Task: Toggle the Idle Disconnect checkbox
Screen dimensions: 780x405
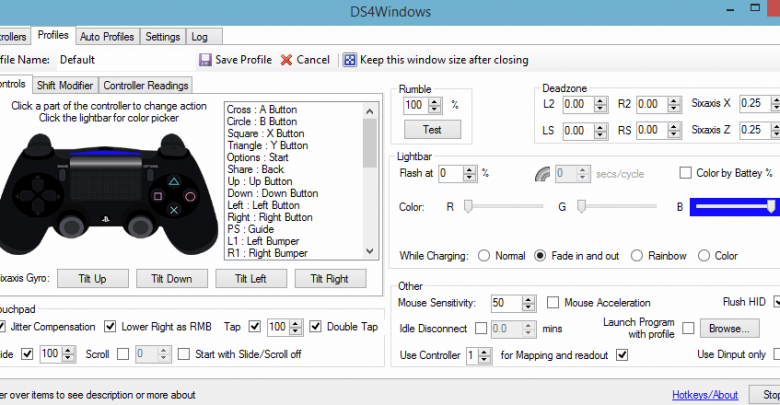Action: pyautogui.click(x=481, y=328)
